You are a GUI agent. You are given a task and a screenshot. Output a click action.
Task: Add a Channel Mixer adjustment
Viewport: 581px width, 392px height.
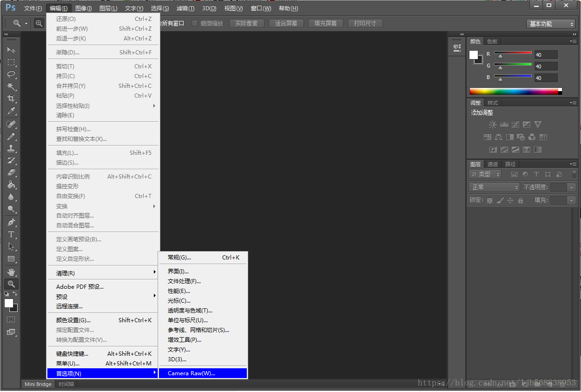pos(532,137)
